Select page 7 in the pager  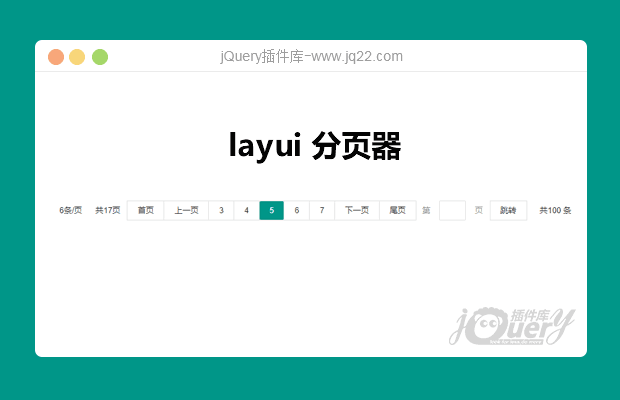pyautogui.click(x=321, y=210)
